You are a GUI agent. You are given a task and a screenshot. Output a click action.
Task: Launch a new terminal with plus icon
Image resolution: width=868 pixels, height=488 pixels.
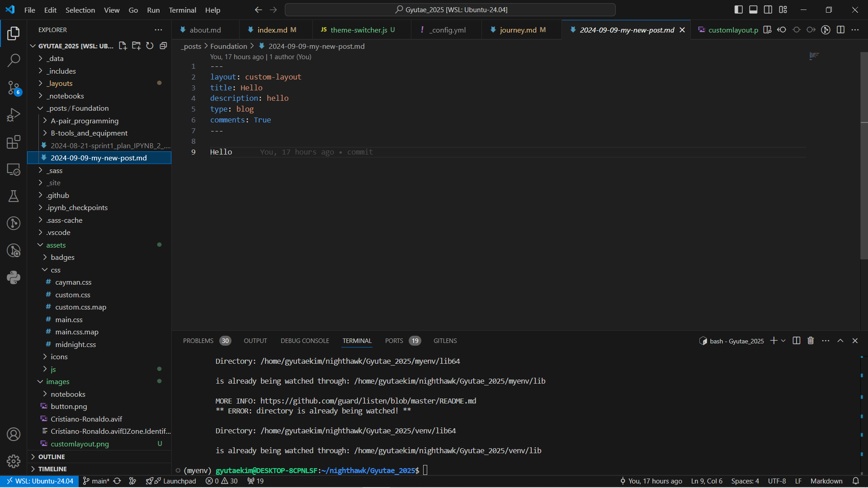[774, 341]
